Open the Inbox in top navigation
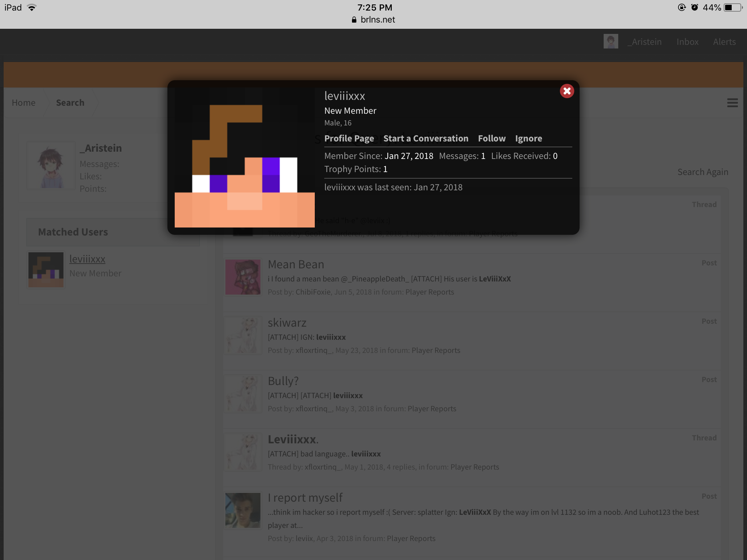Viewport: 747px width, 560px height. (x=688, y=42)
